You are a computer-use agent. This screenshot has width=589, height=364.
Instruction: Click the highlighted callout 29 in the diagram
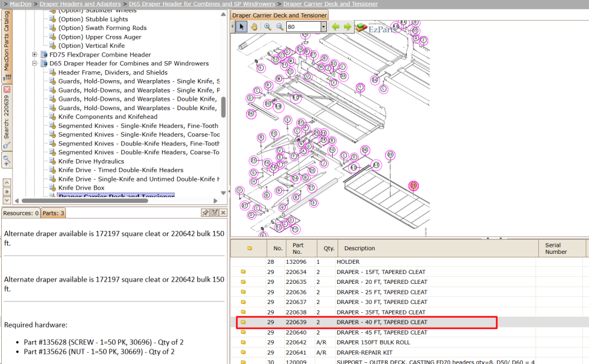point(413,186)
